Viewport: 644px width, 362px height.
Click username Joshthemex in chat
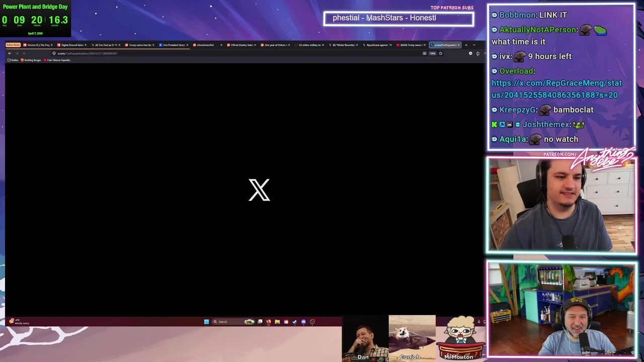coord(546,124)
